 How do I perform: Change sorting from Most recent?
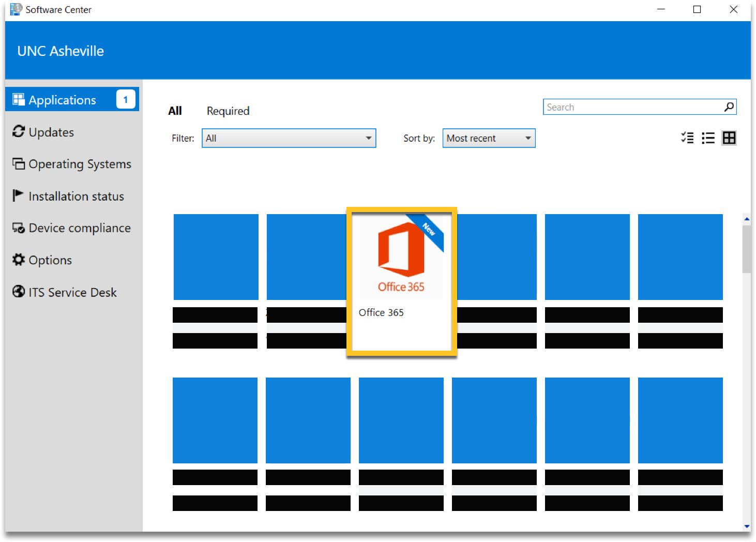point(489,138)
